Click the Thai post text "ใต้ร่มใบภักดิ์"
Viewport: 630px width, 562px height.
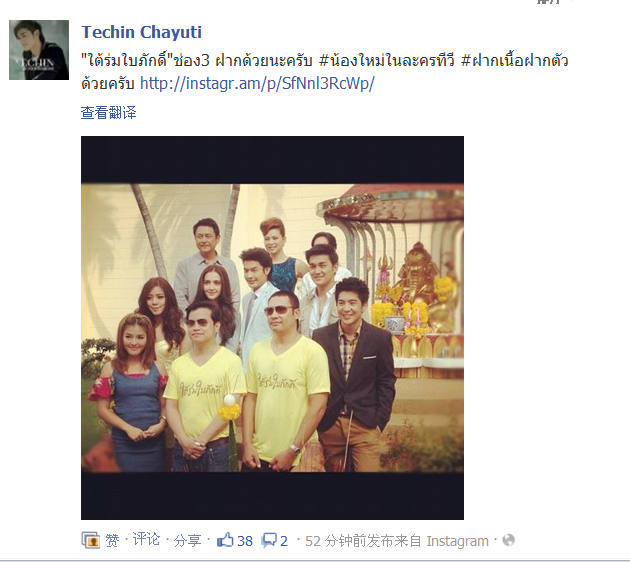tap(127, 61)
